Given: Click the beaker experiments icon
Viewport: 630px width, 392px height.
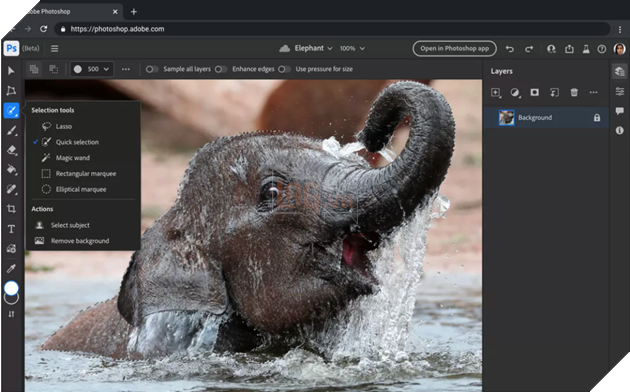Looking at the screenshot, I should pos(586,49).
